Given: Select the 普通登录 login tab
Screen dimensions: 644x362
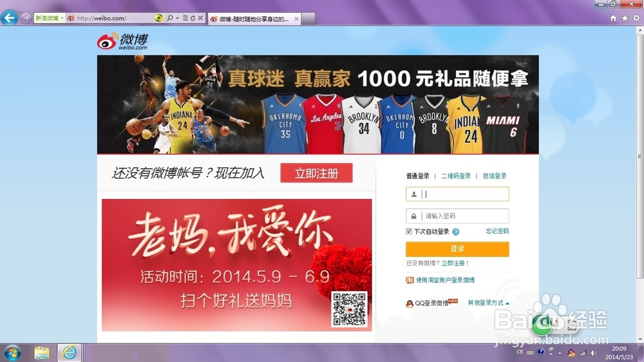Looking at the screenshot, I should (418, 176).
